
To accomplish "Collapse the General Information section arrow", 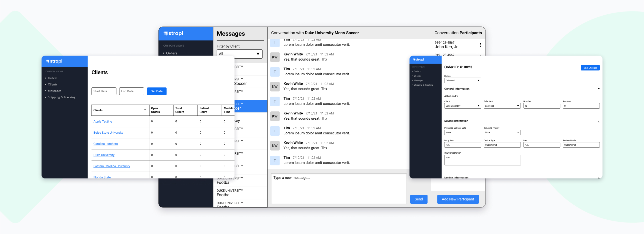I will (598, 89).
